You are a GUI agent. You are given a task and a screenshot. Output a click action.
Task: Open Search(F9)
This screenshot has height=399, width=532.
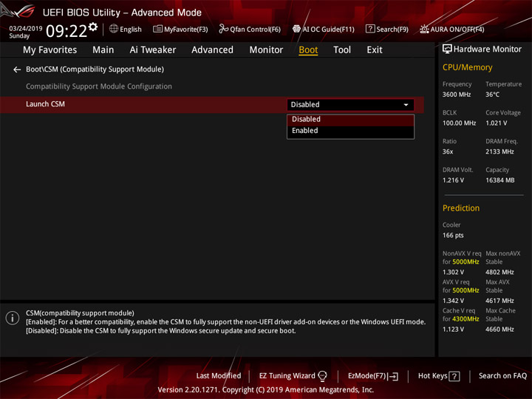coord(387,29)
